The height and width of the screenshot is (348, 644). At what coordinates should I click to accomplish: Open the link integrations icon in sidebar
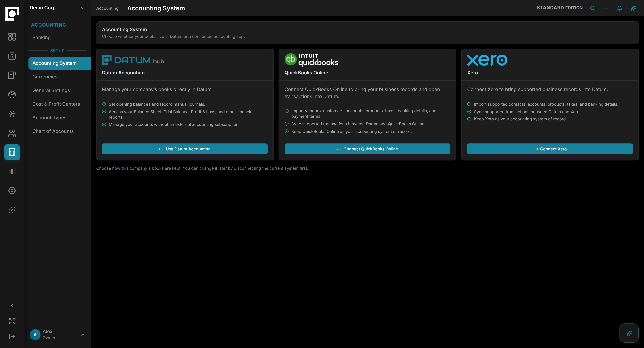tap(12, 210)
